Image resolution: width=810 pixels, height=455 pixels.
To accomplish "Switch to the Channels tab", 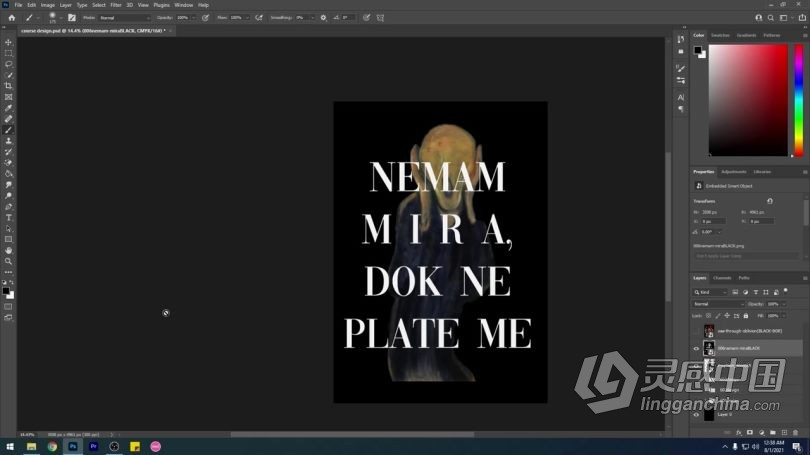I will [722, 278].
